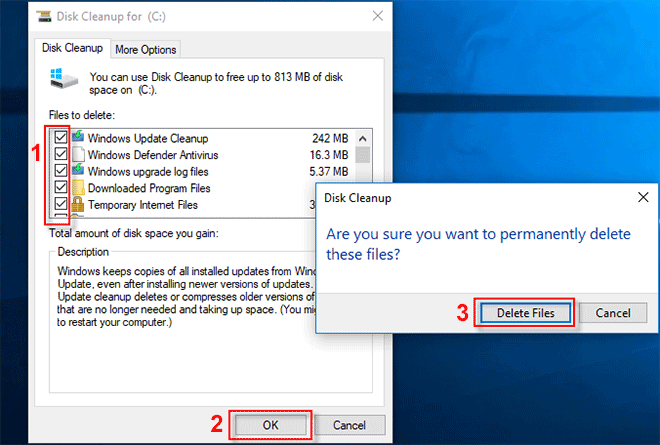Viewport: 660px width, 445px height.
Task: Click the Windows Update Cleanup icon
Action: click(x=78, y=137)
